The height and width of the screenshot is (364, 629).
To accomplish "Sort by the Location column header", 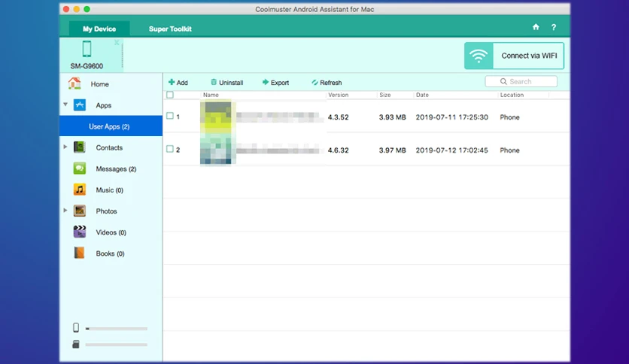I will [x=512, y=95].
